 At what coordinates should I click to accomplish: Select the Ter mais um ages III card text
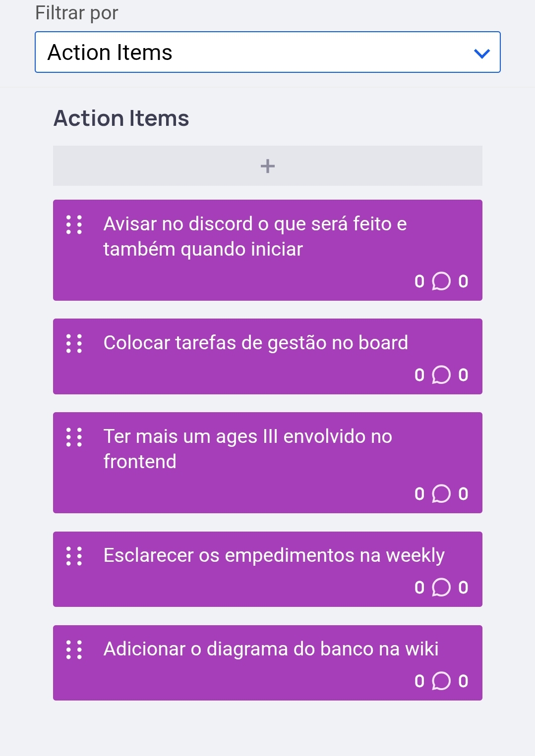click(247, 449)
